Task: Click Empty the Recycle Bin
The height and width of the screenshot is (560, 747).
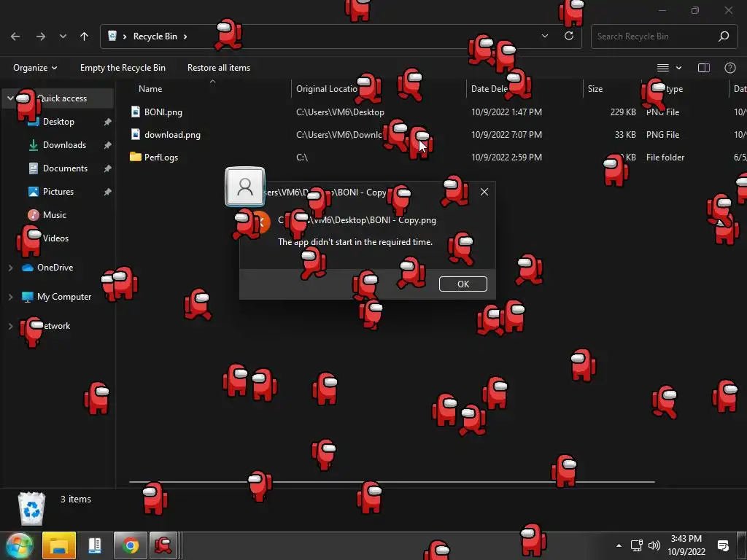Action: (123, 68)
